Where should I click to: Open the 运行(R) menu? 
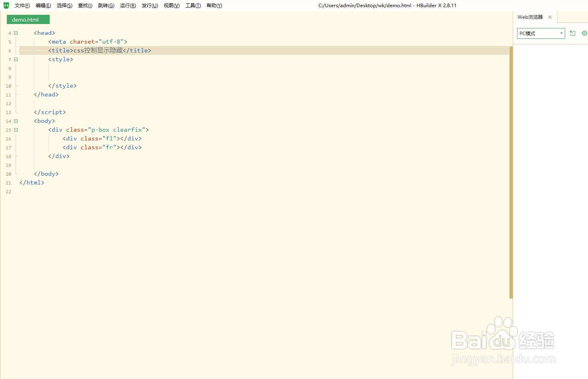pyautogui.click(x=128, y=6)
